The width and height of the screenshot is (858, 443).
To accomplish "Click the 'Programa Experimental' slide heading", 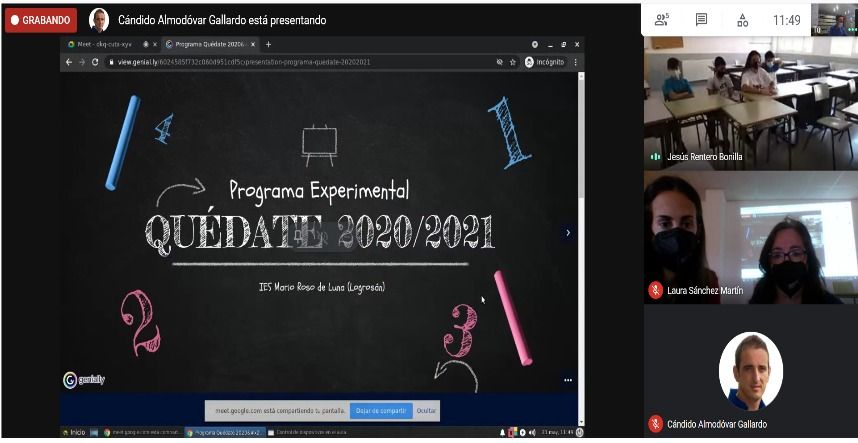I will [x=319, y=190].
